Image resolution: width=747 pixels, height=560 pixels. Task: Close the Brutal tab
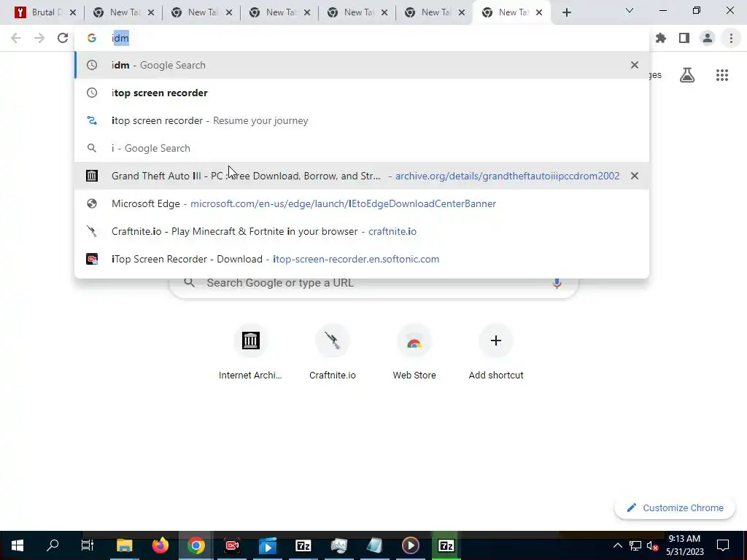[x=73, y=12]
